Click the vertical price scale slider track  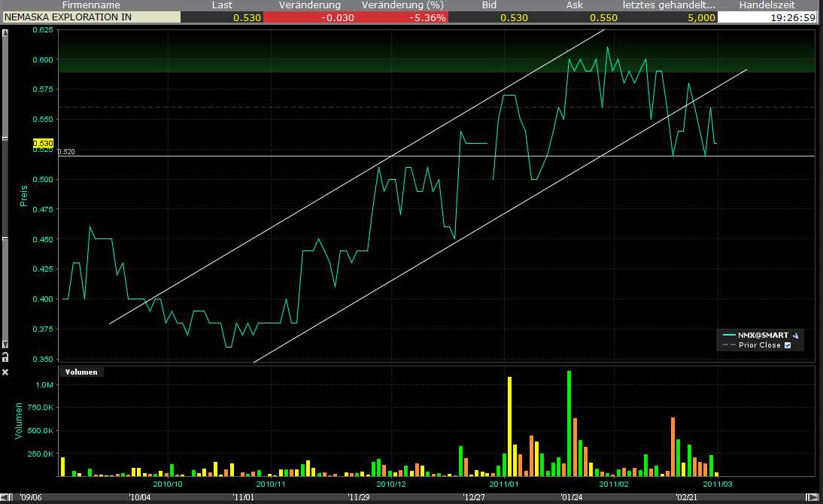point(5,188)
